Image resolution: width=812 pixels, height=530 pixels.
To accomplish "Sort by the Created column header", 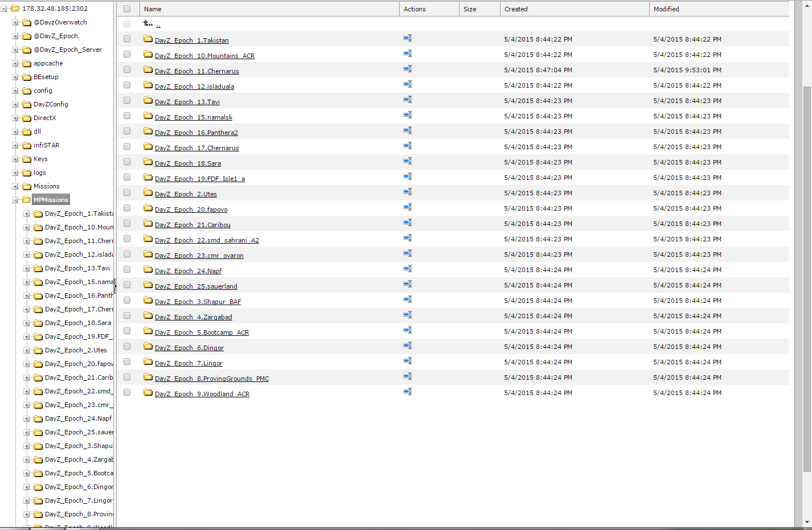I will tap(575, 9).
